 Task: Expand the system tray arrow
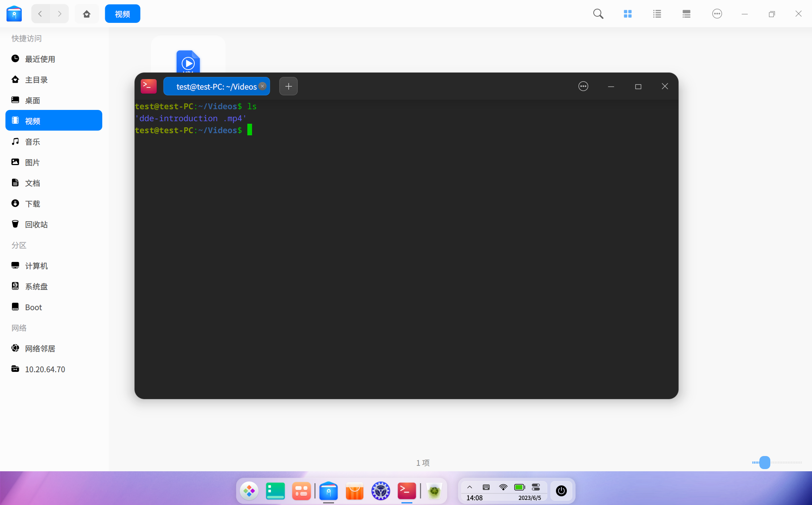pyautogui.click(x=469, y=487)
